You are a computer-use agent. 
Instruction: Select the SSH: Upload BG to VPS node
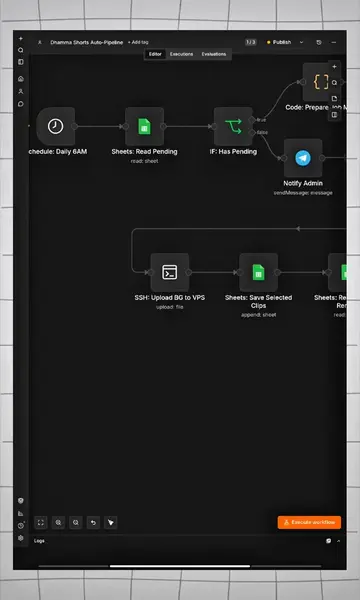[x=169, y=272]
